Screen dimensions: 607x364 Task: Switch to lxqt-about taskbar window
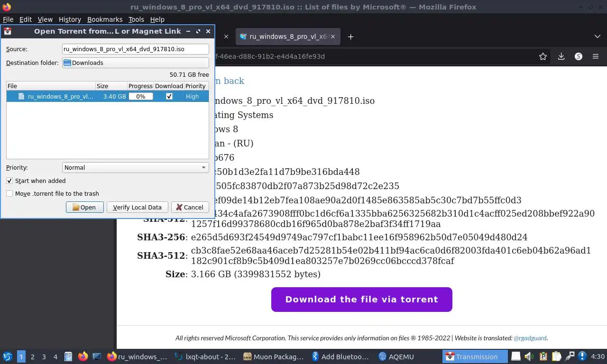pos(205,356)
